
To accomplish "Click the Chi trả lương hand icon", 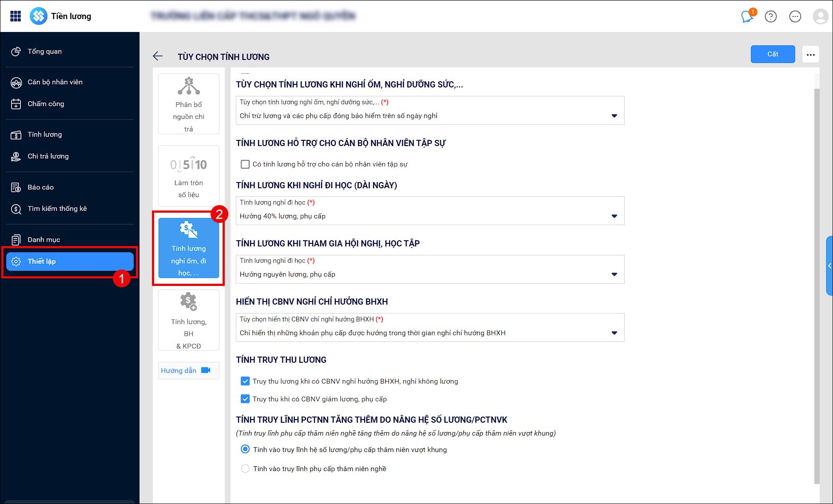I will (x=16, y=157).
